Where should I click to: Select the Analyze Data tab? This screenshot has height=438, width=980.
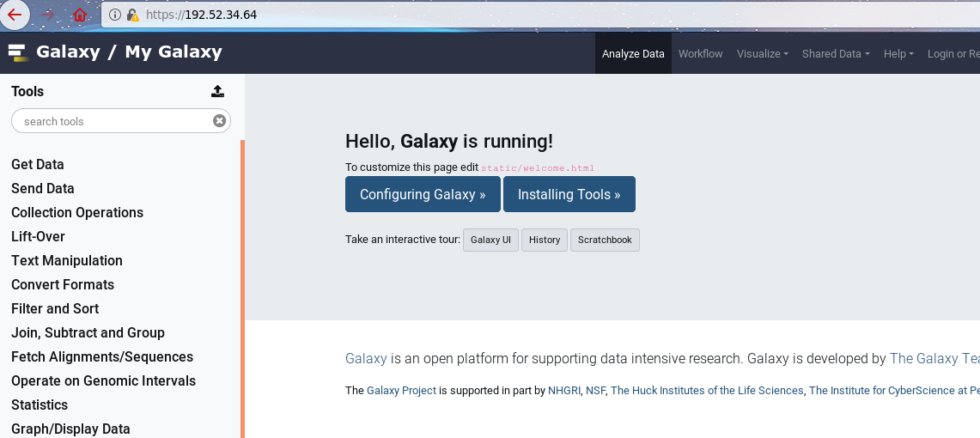pos(633,54)
